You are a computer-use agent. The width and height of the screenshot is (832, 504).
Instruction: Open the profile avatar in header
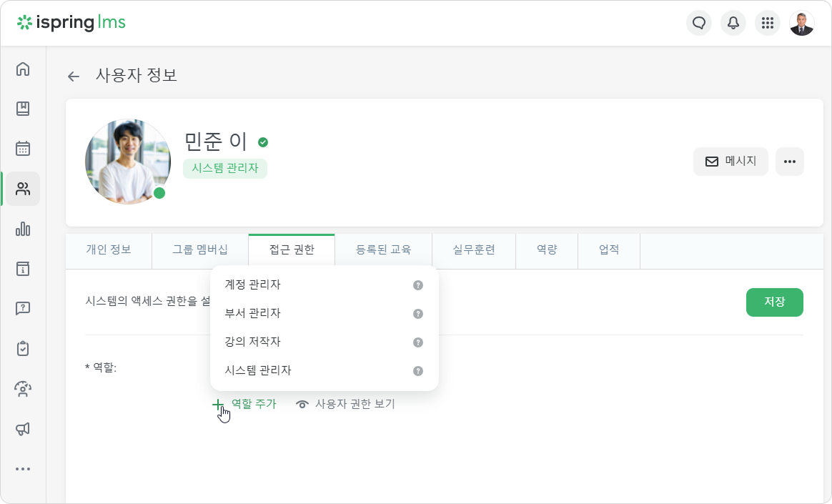click(x=802, y=23)
